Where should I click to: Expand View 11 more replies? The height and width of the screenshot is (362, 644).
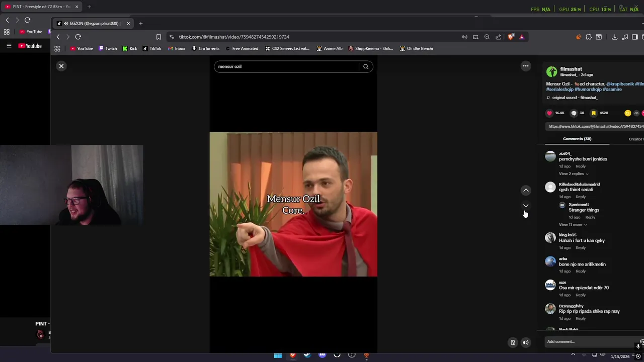click(573, 224)
